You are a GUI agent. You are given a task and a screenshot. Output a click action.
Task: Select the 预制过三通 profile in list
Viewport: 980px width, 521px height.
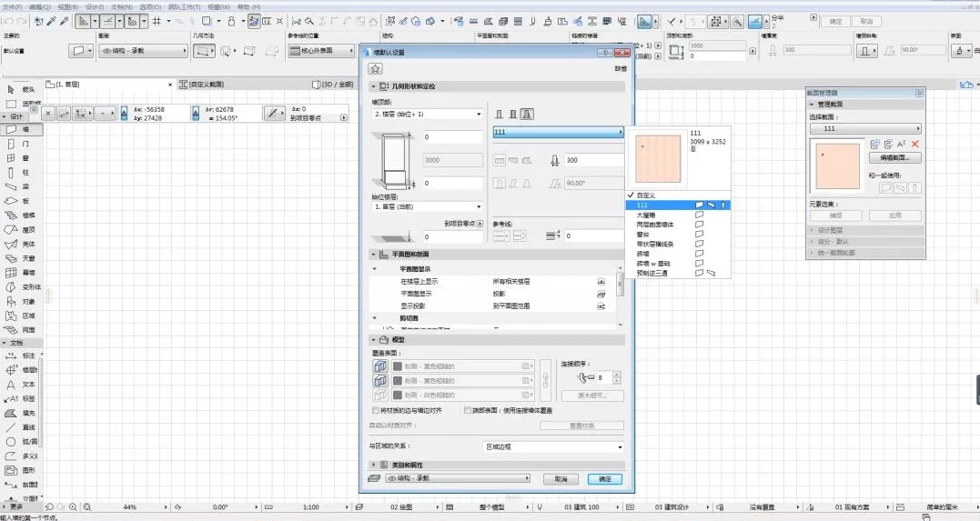pos(678,273)
